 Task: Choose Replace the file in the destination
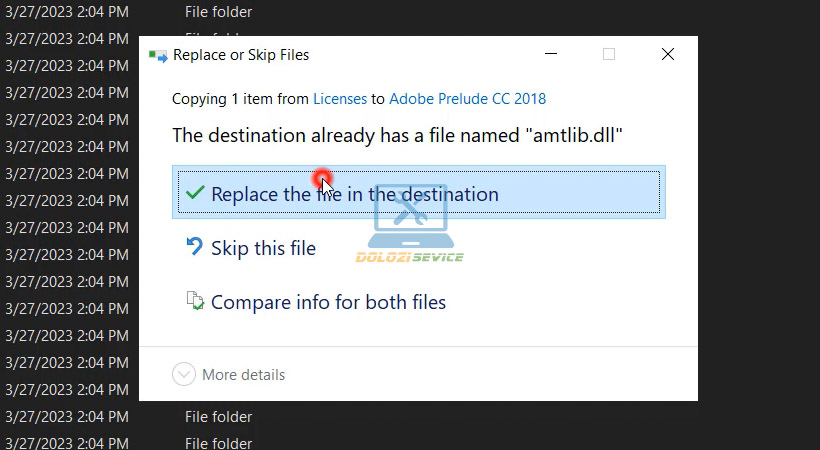418,193
